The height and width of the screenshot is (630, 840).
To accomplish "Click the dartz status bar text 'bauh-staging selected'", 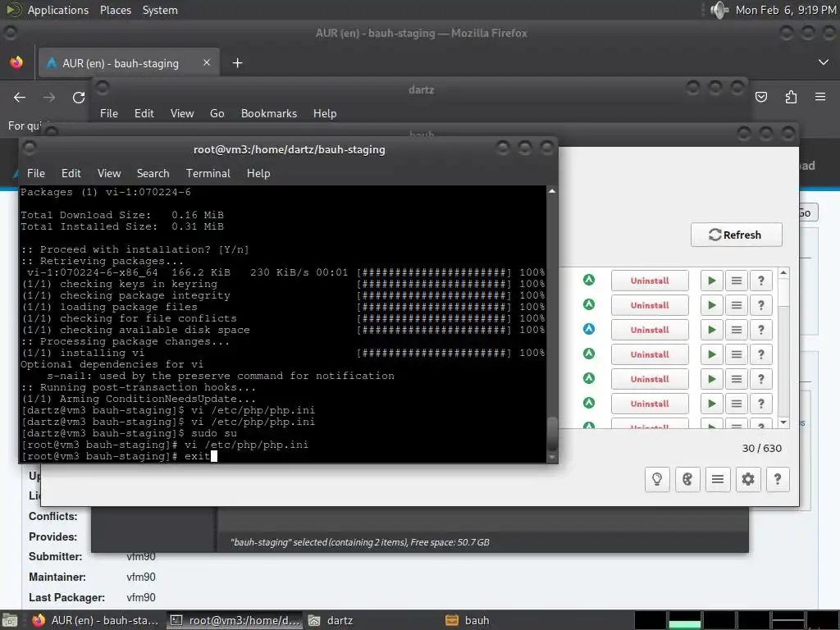I will [x=359, y=542].
